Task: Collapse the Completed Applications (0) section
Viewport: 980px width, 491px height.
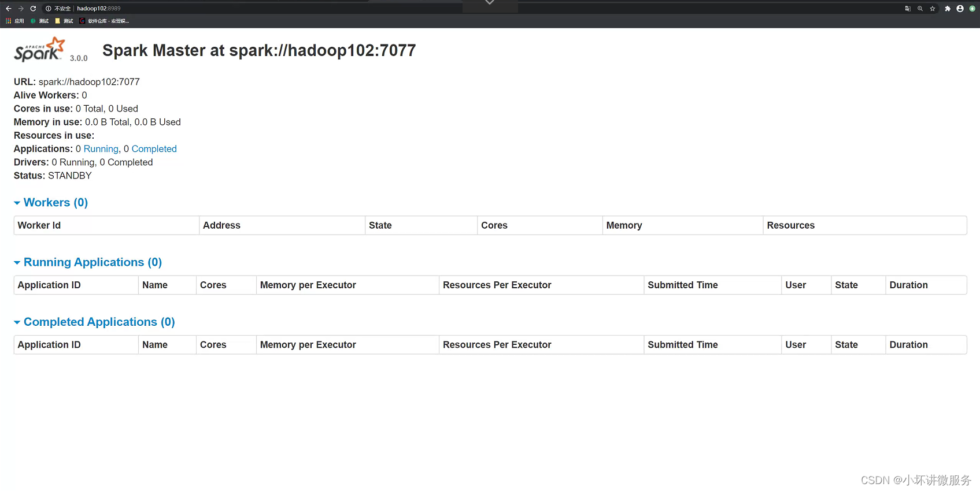Action: tap(94, 322)
